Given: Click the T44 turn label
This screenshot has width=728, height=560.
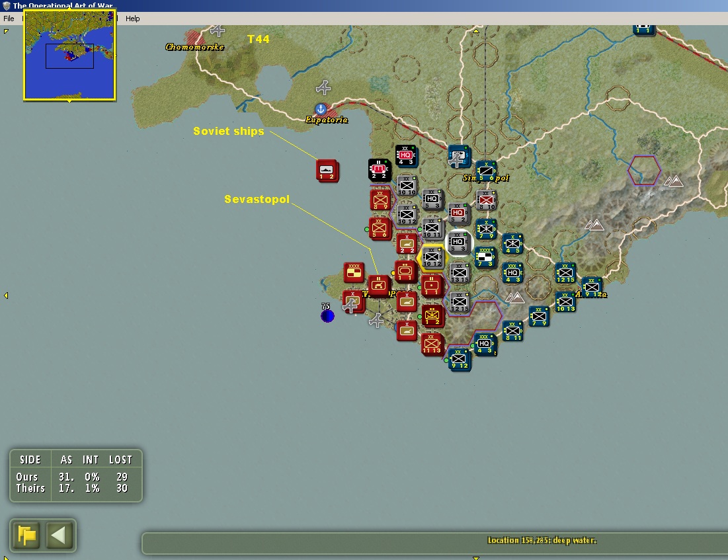Looking at the screenshot, I should 258,39.
